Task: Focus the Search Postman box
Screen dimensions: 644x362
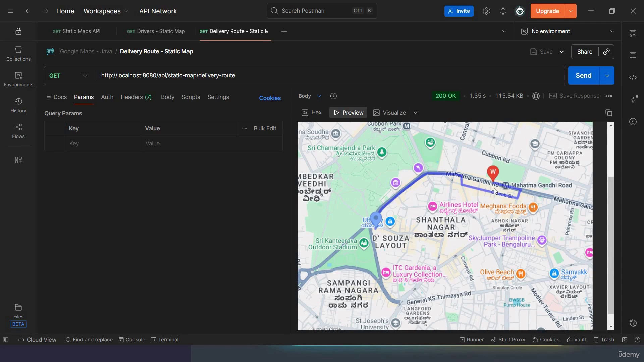Action: click(x=322, y=11)
